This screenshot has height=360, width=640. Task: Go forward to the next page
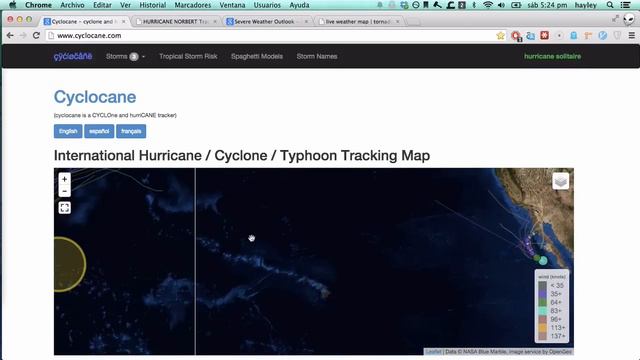point(23,36)
